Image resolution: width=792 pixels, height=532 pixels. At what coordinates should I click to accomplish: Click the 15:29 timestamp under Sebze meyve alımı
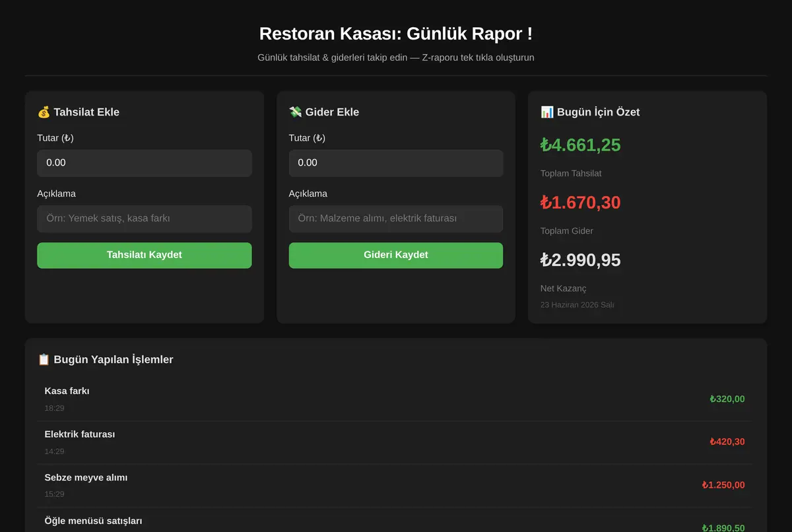coord(55,494)
